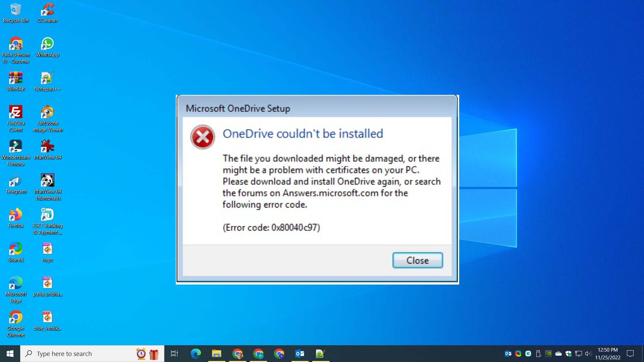644x362 pixels.
Task: Select the ESET Banking & Payment icon
Action: pyautogui.click(x=47, y=222)
